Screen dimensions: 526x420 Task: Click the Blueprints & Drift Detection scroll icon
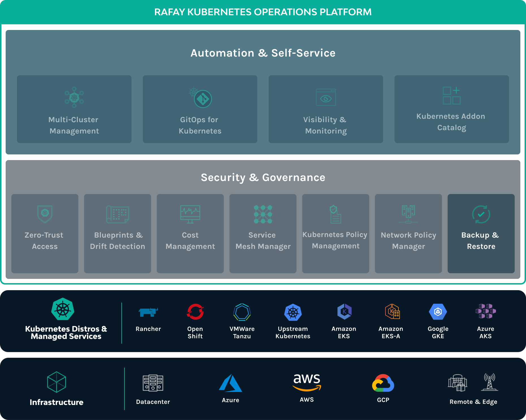[118, 214]
